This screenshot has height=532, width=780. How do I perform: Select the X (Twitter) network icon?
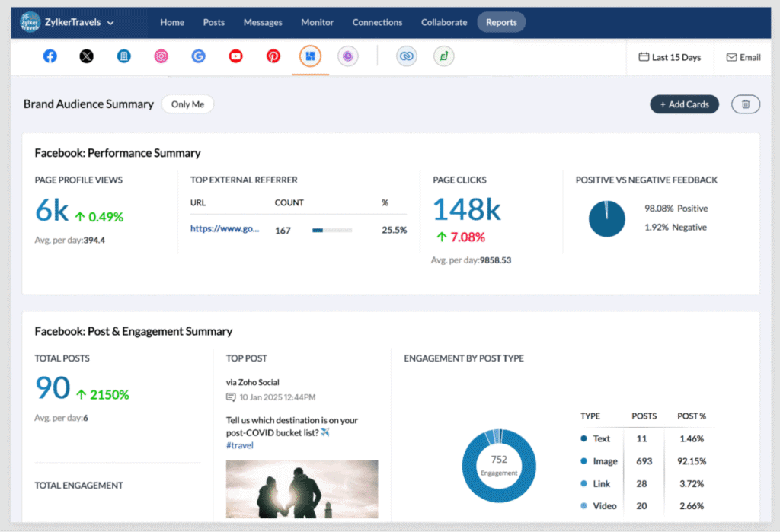(86, 56)
